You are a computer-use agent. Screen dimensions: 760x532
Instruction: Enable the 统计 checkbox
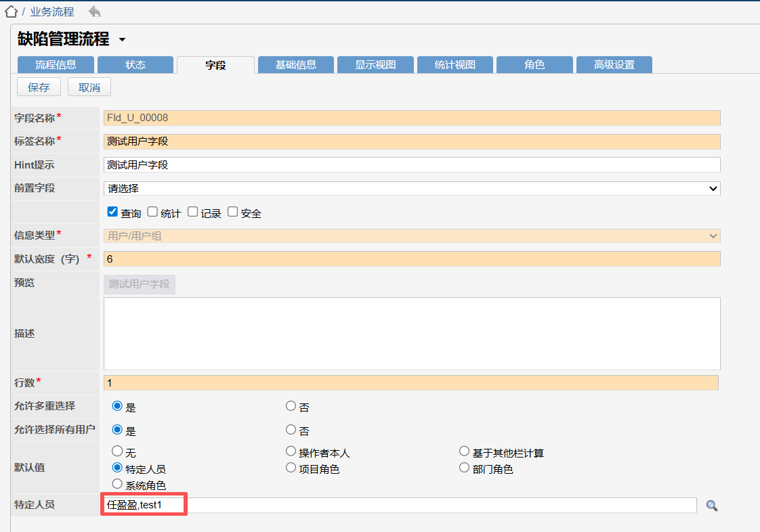pos(152,212)
